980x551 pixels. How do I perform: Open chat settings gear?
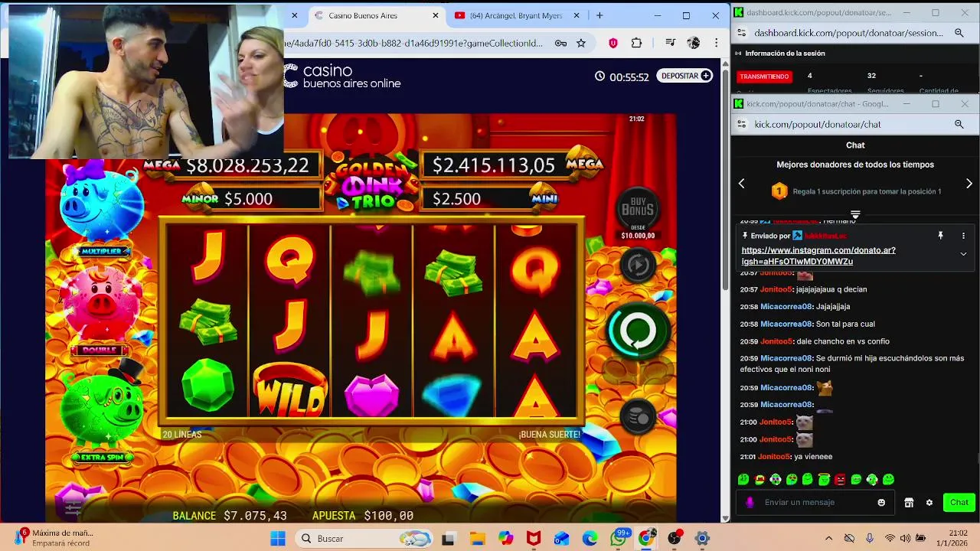(x=929, y=503)
